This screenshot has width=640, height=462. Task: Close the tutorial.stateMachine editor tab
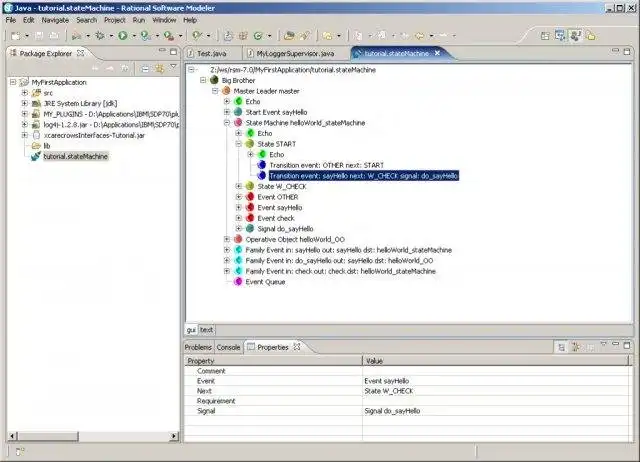tap(437, 53)
